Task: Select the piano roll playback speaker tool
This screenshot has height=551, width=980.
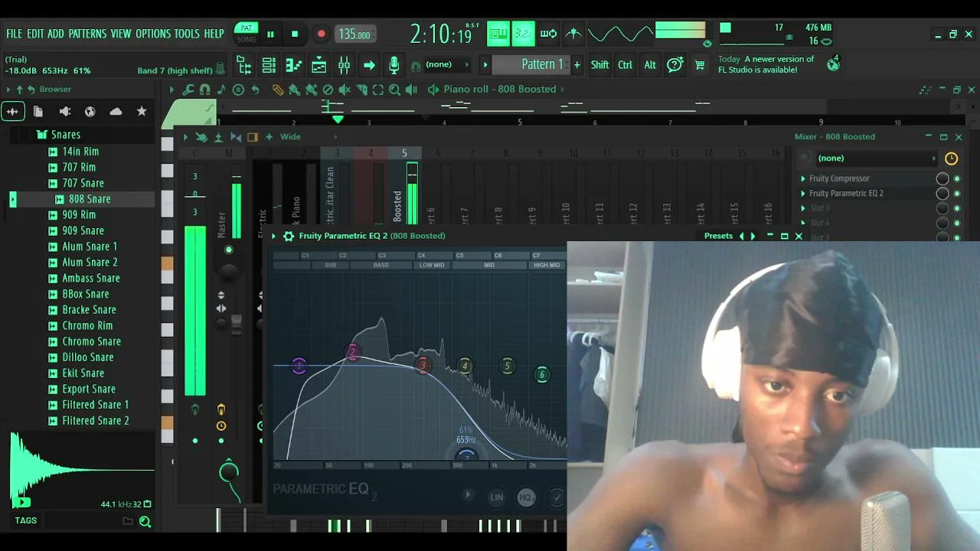Action: pos(411,90)
